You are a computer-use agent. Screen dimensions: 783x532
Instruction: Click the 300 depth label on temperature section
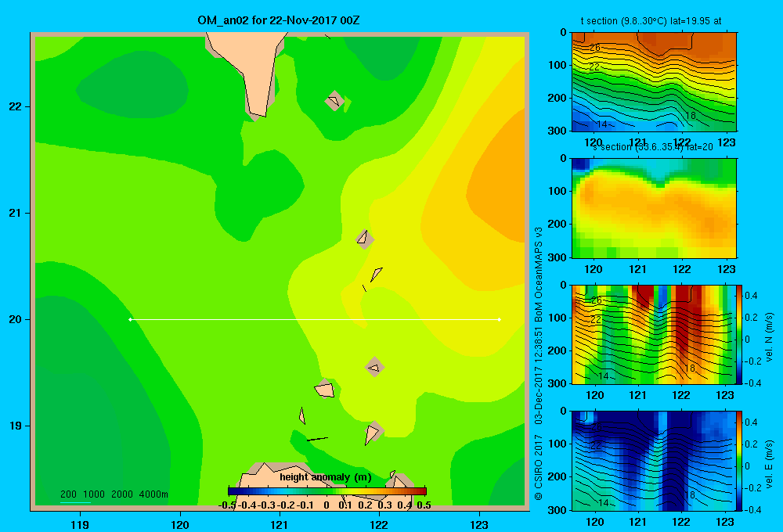[557, 131]
